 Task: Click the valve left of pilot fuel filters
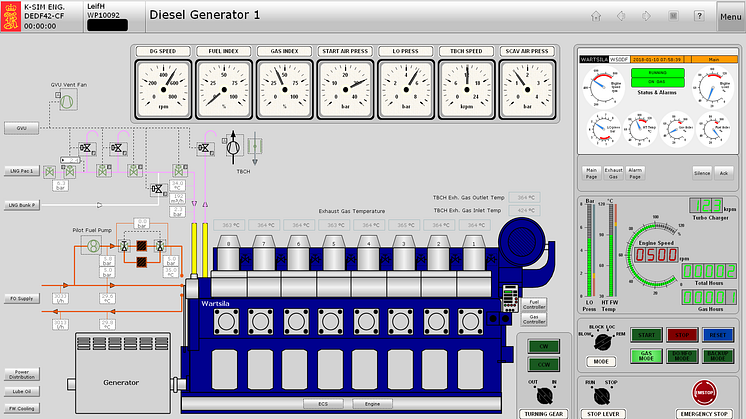(124, 246)
